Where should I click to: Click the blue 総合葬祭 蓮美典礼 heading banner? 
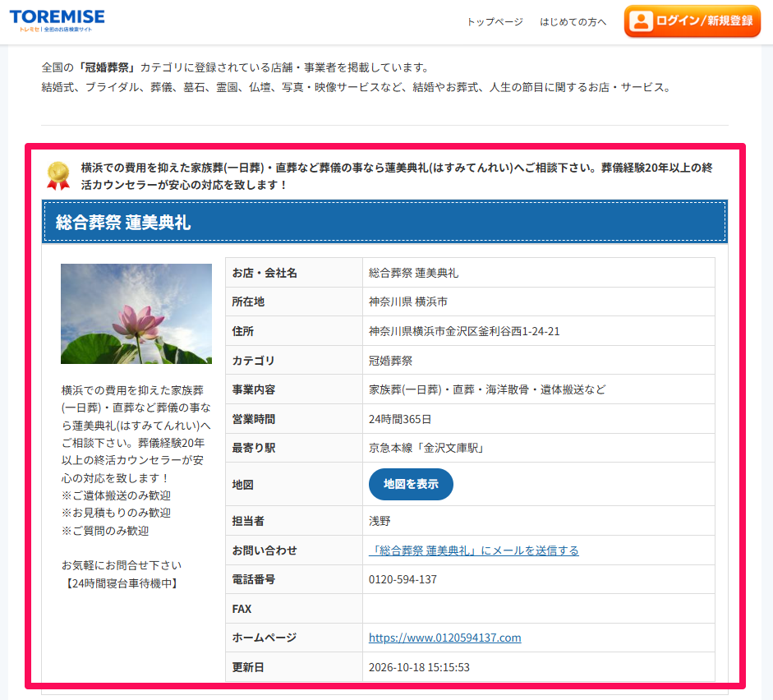point(385,222)
